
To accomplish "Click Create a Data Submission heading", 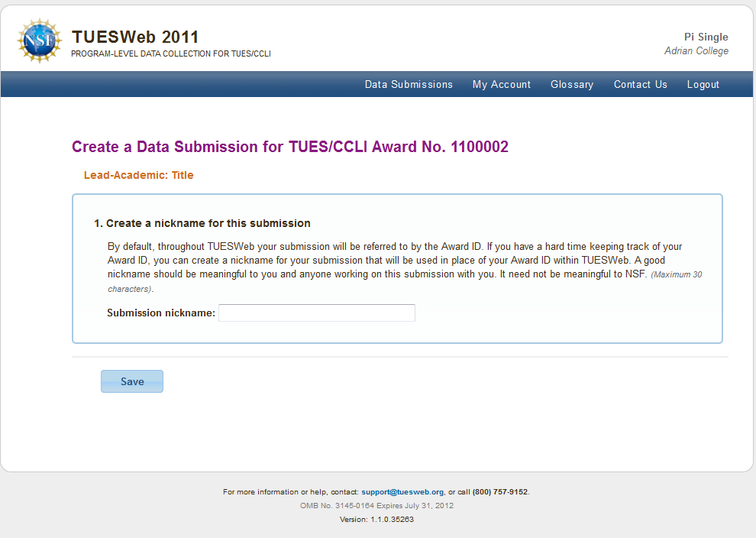I will pyautogui.click(x=289, y=147).
